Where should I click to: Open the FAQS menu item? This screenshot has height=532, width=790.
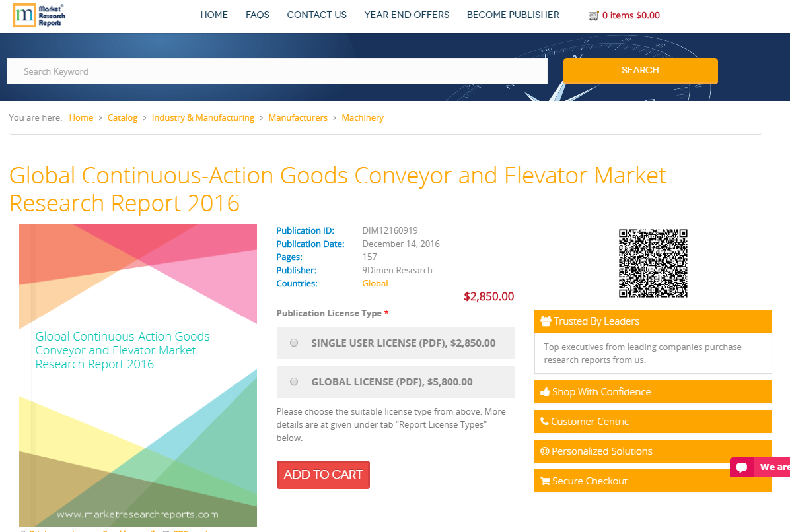tap(258, 15)
